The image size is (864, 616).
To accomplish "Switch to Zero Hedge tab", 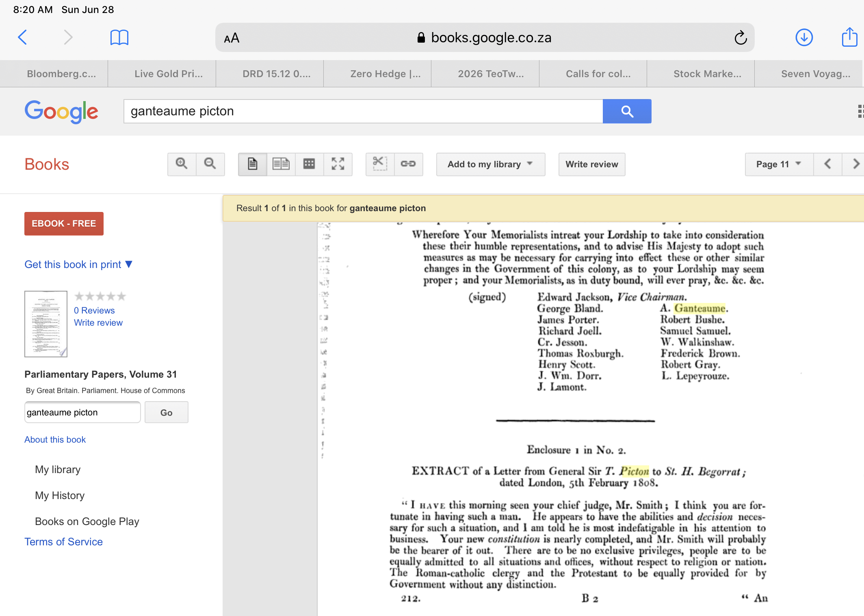I will pyautogui.click(x=385, y=74).
